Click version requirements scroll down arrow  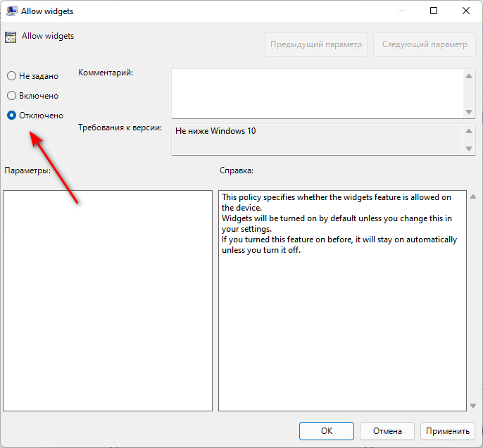[469, 149]
